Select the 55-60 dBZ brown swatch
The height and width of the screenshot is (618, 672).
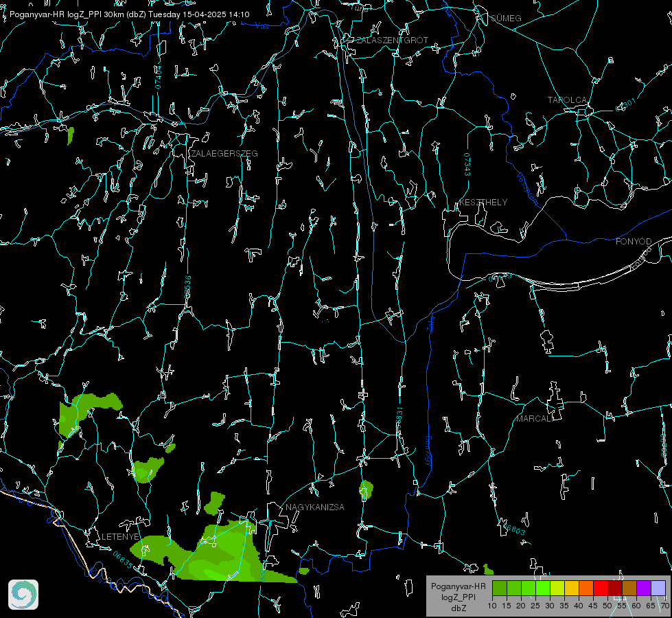(629, 588)
